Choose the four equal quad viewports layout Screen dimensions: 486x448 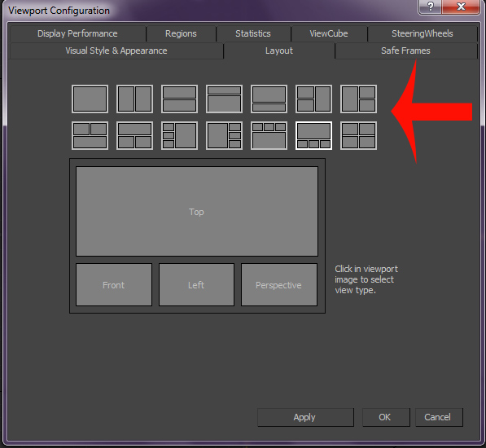click(x=359, y=135)
